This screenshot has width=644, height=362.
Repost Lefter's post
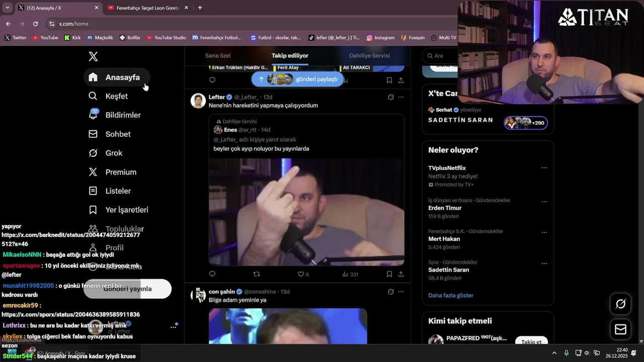(257, 274)
